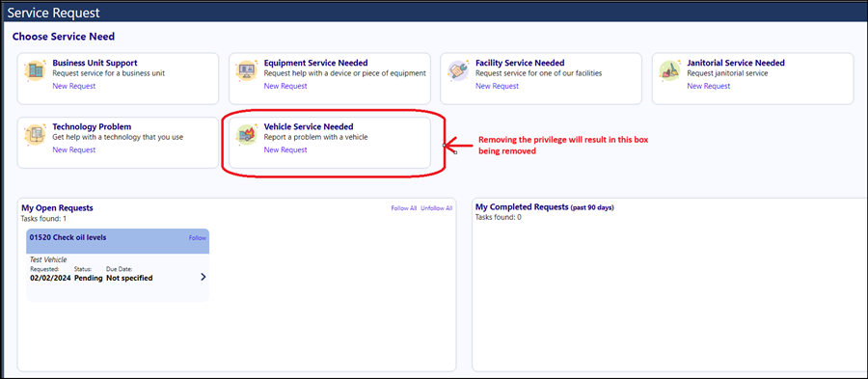Open New Request under Janitorial Service Needed
The width and height of the screenshot is (868, 379).
point(708,86)
